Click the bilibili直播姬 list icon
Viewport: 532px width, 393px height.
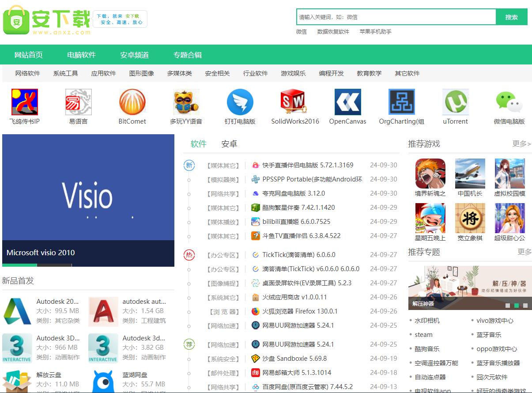(x=255, y=222)
